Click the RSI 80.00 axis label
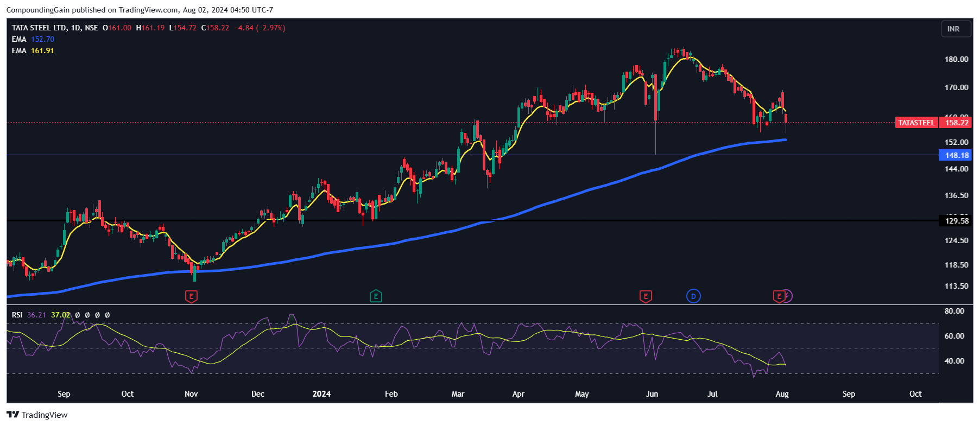The width and height of the screenshot is (980, 426). click(x=954, y=311)
